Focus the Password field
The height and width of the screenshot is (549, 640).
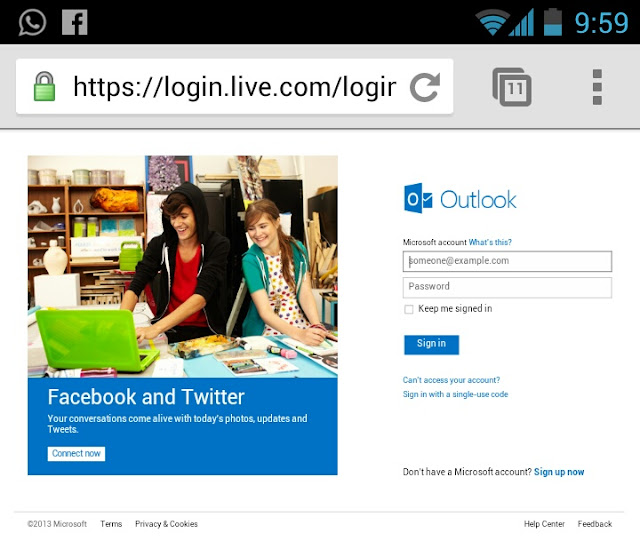507,287
